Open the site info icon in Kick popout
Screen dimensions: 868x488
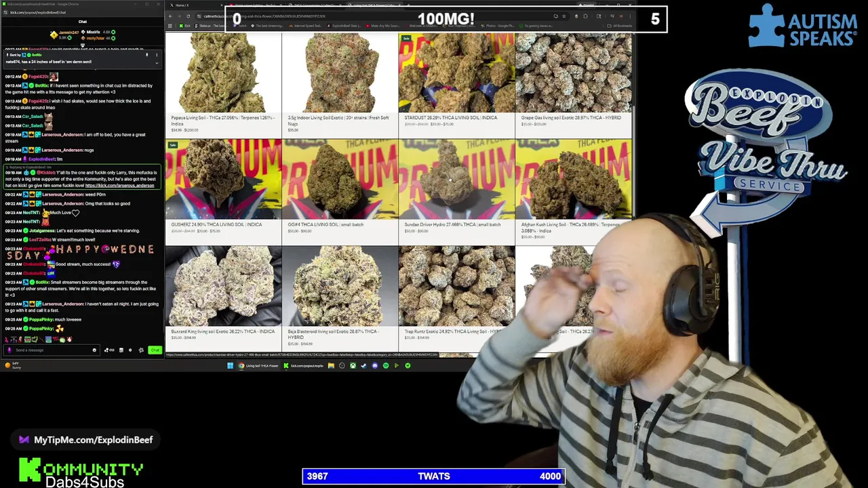(x=5, y=12)
